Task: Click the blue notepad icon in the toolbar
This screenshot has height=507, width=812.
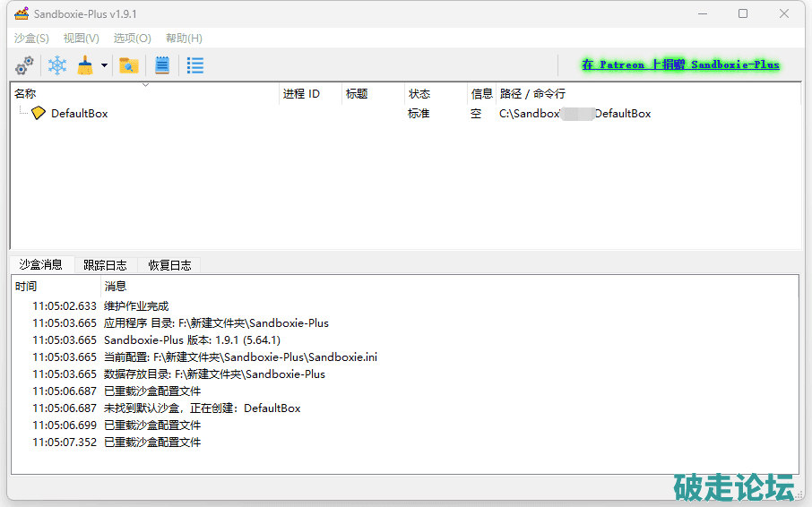Action: [162, 65]
